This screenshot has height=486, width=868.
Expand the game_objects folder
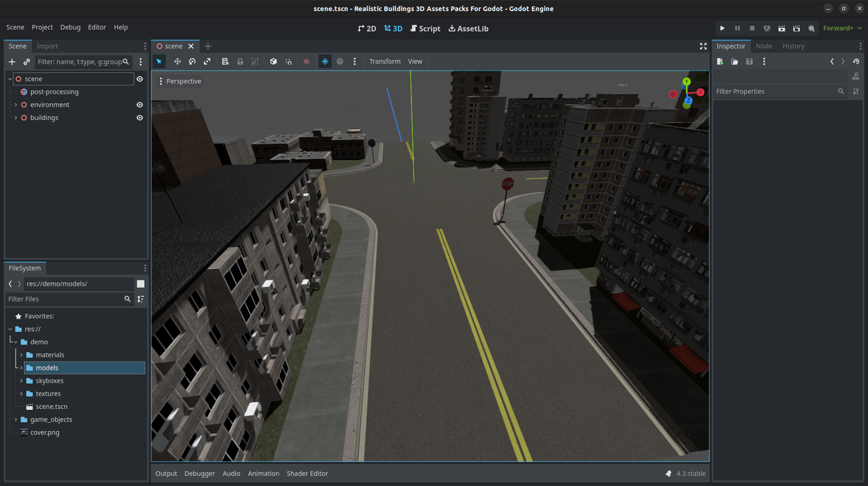(x=16, y=419)
